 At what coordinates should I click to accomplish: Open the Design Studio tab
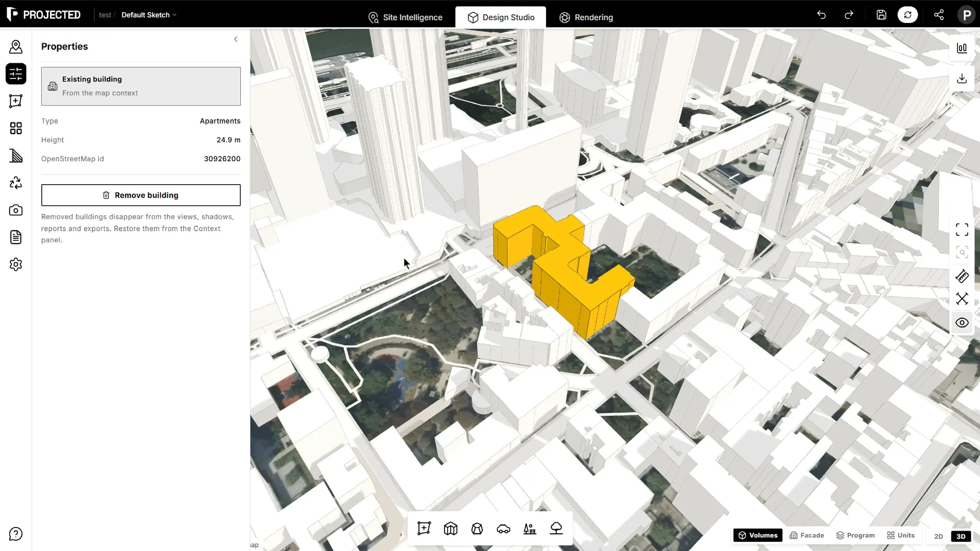[x=501, y=17]
